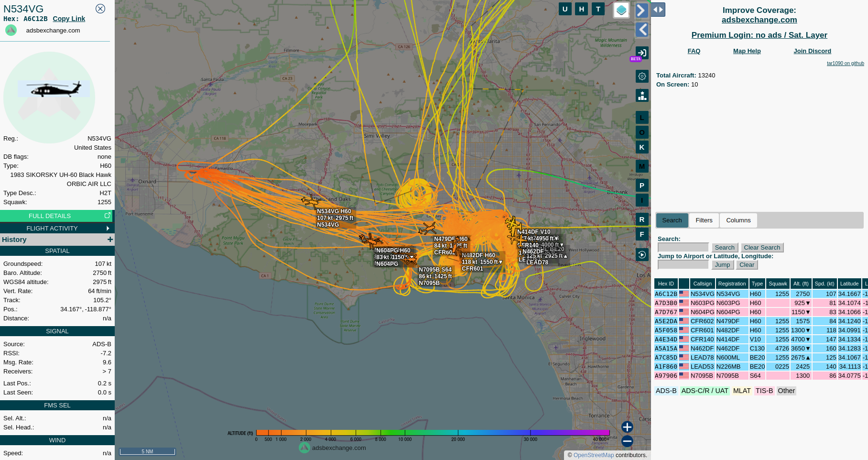Switch to the Columns tab
This screenshot has width=868, height=460.
(x=738, y=220)
